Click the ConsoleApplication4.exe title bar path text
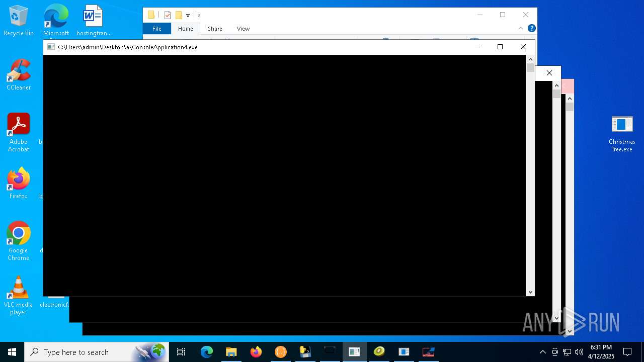The height and width of the screenshot is (362, 644). [128, 47]
